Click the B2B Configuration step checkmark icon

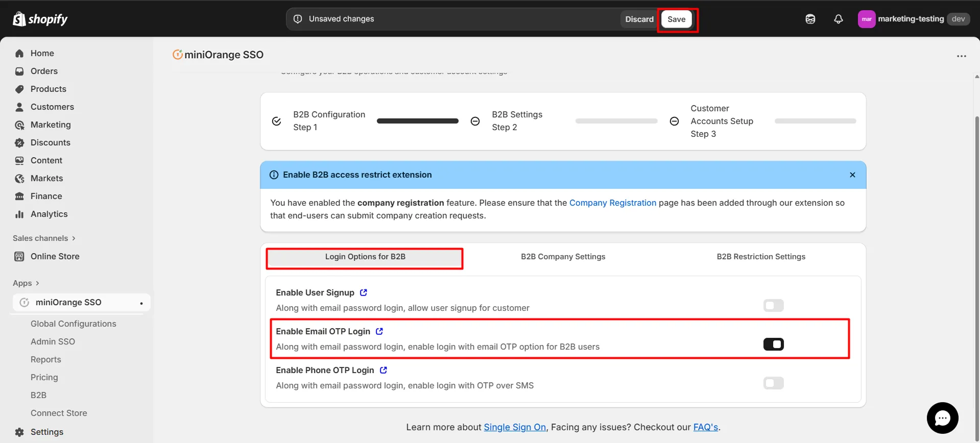point(276,121)
